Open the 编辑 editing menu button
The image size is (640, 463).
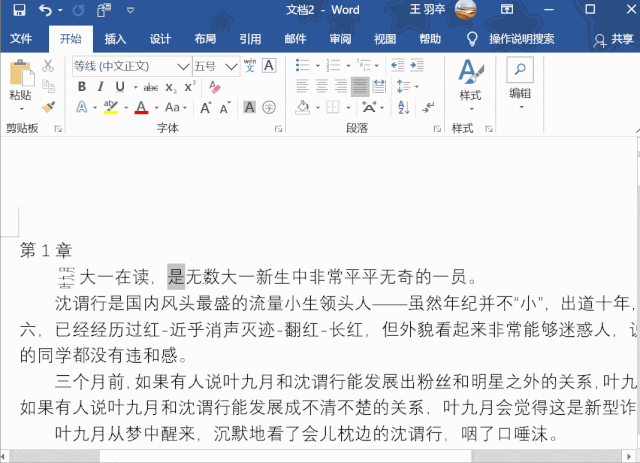coord(520,83)
